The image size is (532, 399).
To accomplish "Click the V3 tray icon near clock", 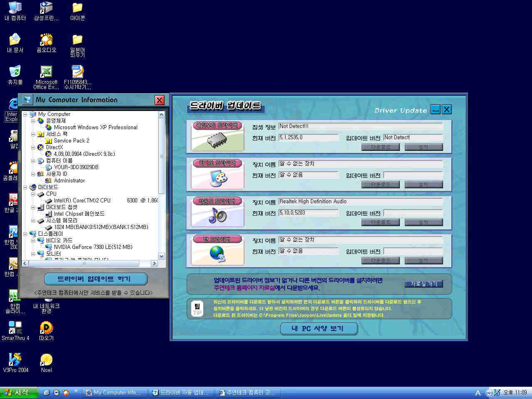I will point(497,393).
